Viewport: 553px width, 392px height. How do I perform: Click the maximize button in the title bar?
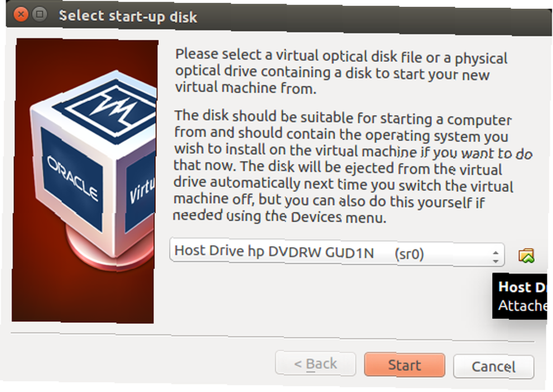coord(39,14)
